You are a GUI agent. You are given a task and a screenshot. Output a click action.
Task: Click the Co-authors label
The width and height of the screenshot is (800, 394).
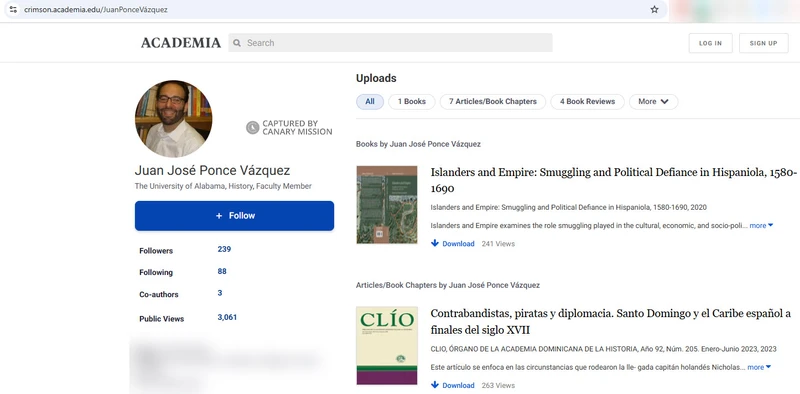(159, 294)
